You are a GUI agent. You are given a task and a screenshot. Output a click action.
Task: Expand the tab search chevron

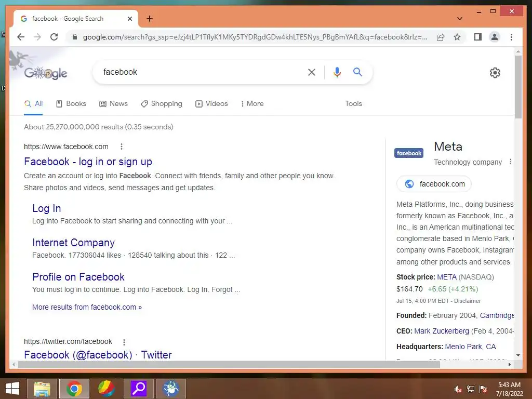click(x=460, y=19)
